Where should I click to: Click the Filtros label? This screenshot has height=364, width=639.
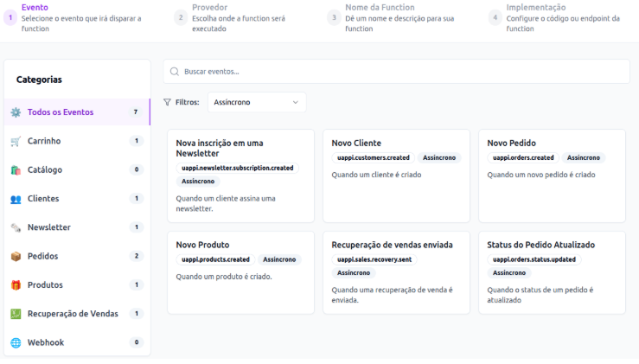[187, 102]
